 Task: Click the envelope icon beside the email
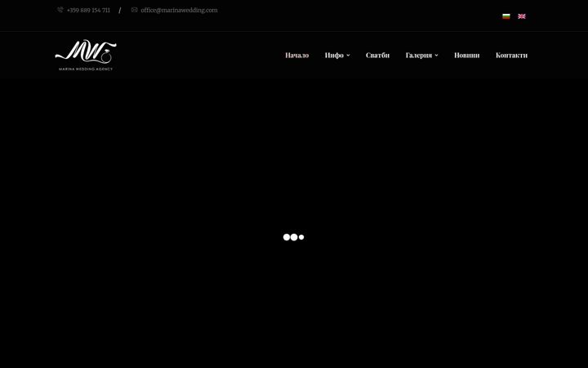[134, 10]
